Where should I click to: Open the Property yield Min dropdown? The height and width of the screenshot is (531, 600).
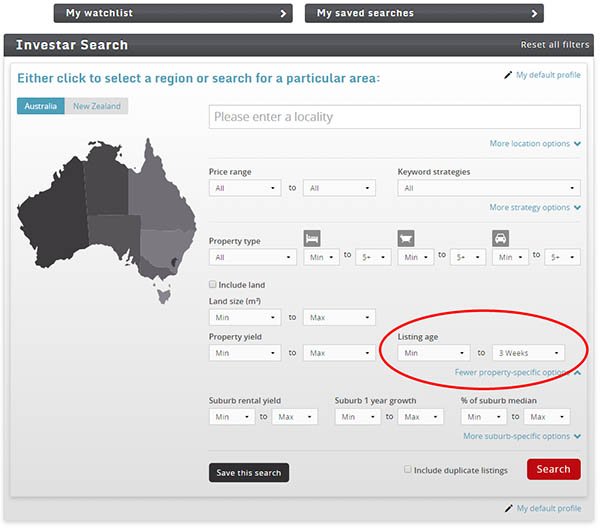click(245, 353)
